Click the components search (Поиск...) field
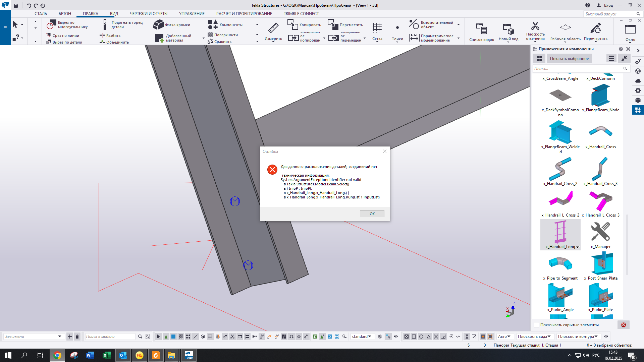The width and height of the screenshot is (644, 362). click(x=578, y=69)
